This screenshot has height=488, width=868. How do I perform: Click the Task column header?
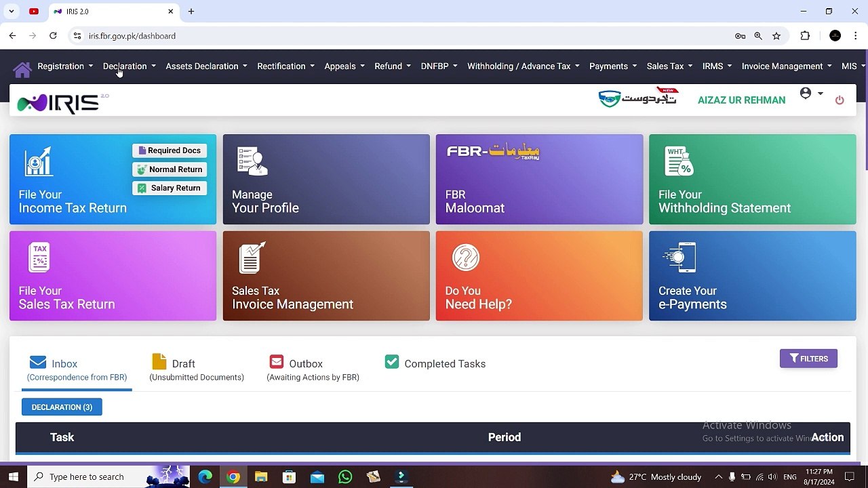point(62,437)
